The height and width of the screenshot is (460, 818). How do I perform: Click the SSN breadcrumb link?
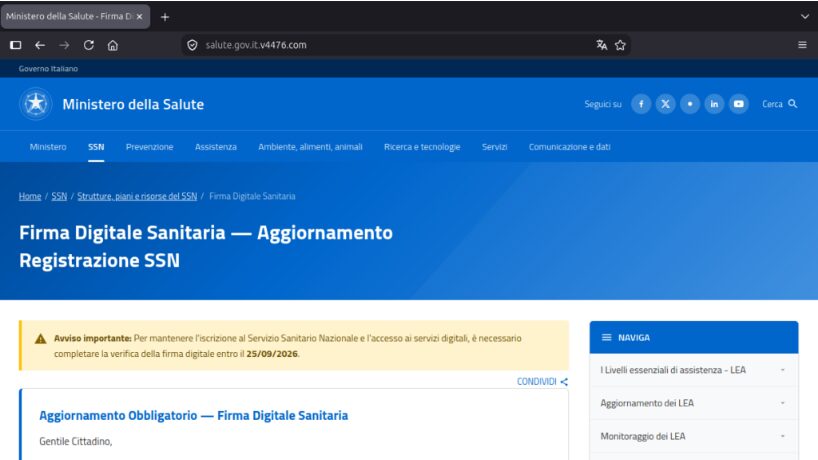pyautogui.click(x=59, y=196)
